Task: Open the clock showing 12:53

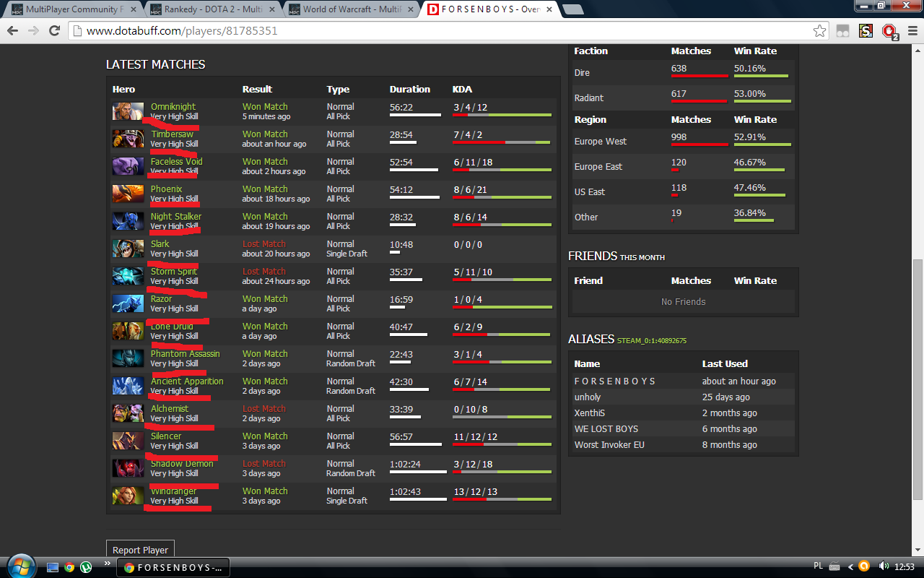Action: pyautogui.click(x=905, y=566)
